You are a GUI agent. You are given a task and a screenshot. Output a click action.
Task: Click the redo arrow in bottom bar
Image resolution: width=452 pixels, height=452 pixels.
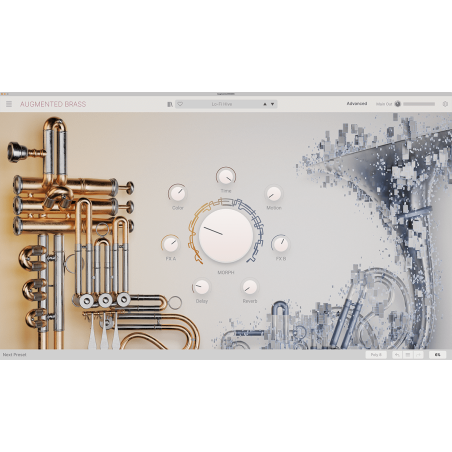418,355
